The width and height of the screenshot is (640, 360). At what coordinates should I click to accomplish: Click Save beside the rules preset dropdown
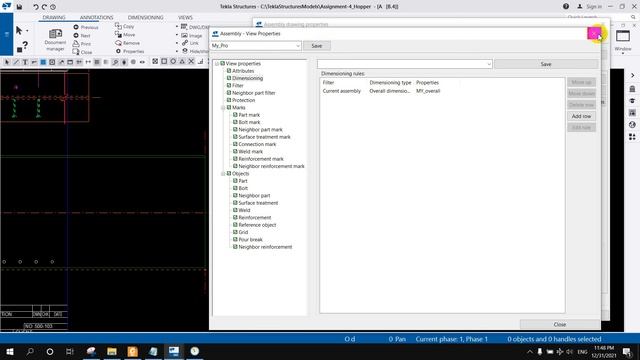[x=546, y=64]
